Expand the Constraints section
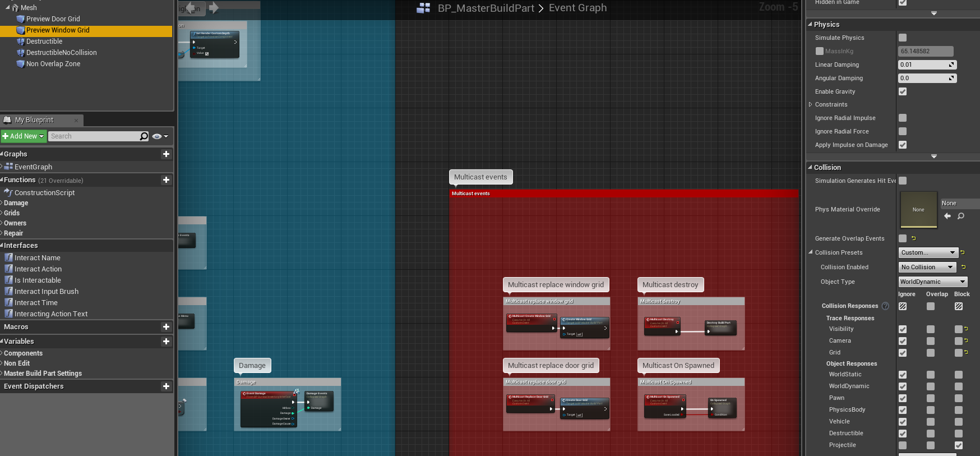 click(811, 104)
